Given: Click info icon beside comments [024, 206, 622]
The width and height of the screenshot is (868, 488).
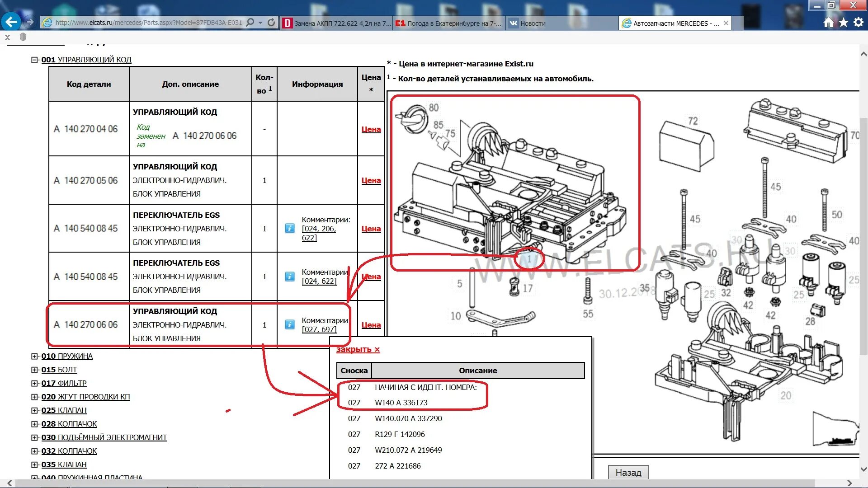Looking at the screenshot, I should tap(290, 228).
